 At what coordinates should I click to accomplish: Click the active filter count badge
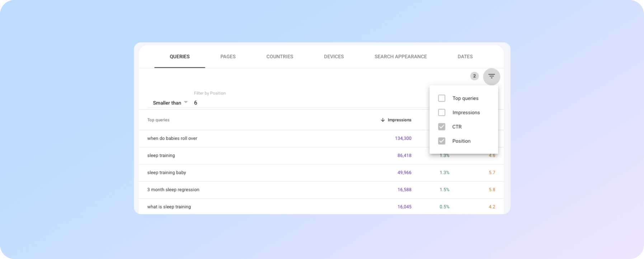474,76
